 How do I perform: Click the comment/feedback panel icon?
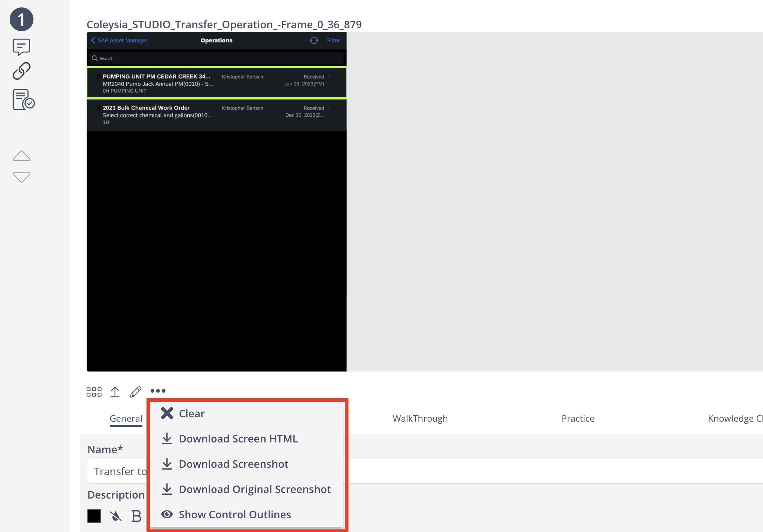click(22, 46)
